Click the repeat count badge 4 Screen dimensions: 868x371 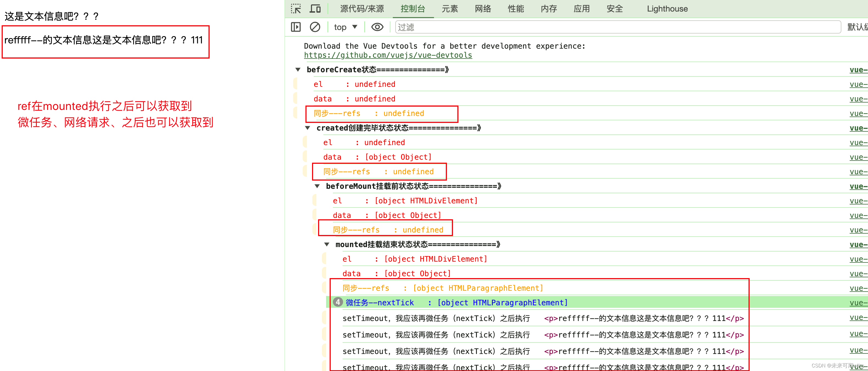[x=338, y=302]
